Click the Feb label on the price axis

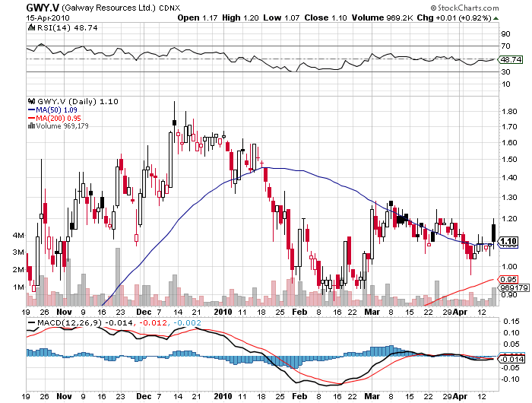[299, 312]
